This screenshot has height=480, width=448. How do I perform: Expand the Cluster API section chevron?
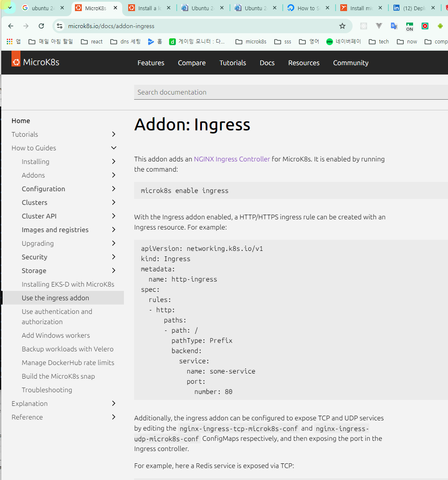114,216
